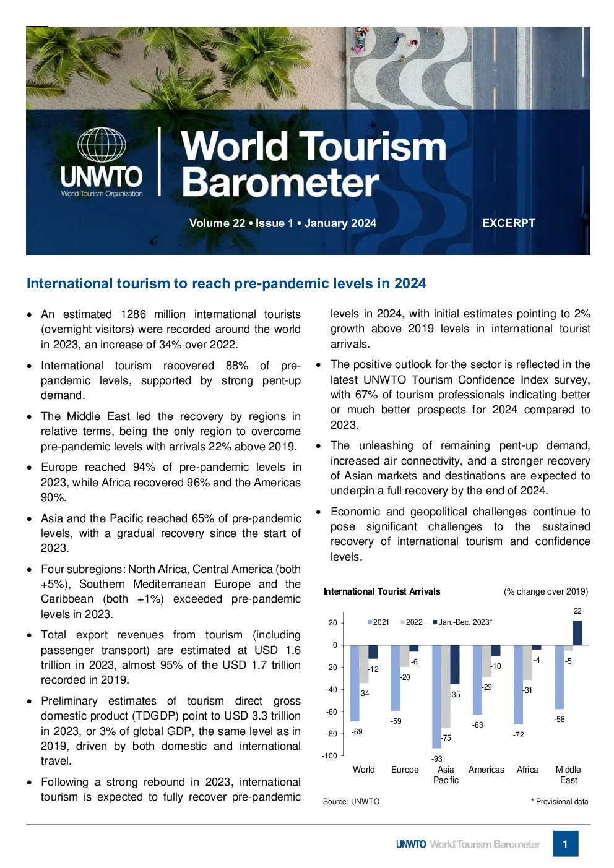Image resolution: width=614 pixels, height=868 pixels.
Task: Click the Europe -59 value label
Action: click(x=396, y=721)
